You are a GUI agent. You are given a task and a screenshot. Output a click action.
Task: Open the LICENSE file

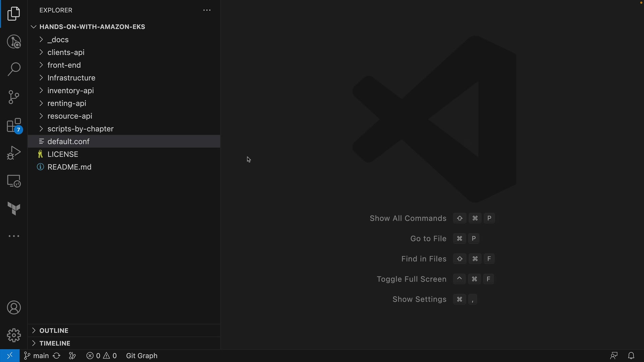(x=63, y=154)
